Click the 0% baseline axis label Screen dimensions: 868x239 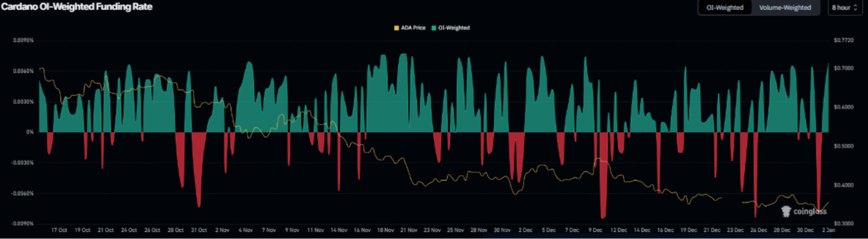point(30,132)
